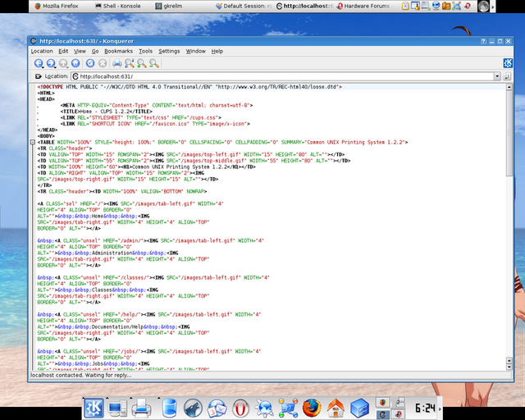
Task: Open the Bookmarks menu
Action: click(118, 51)
